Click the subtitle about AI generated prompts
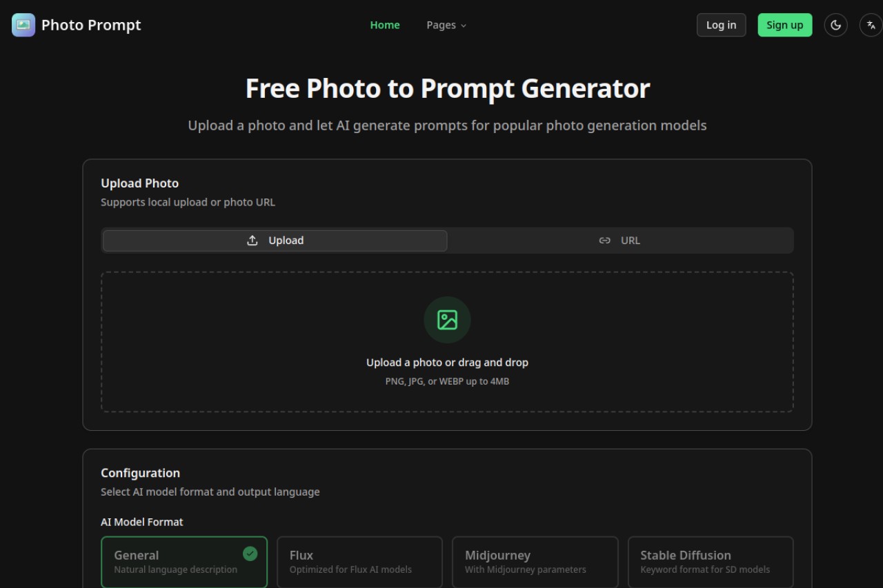This screenshot has height=588, width=883. pos(447,125)
